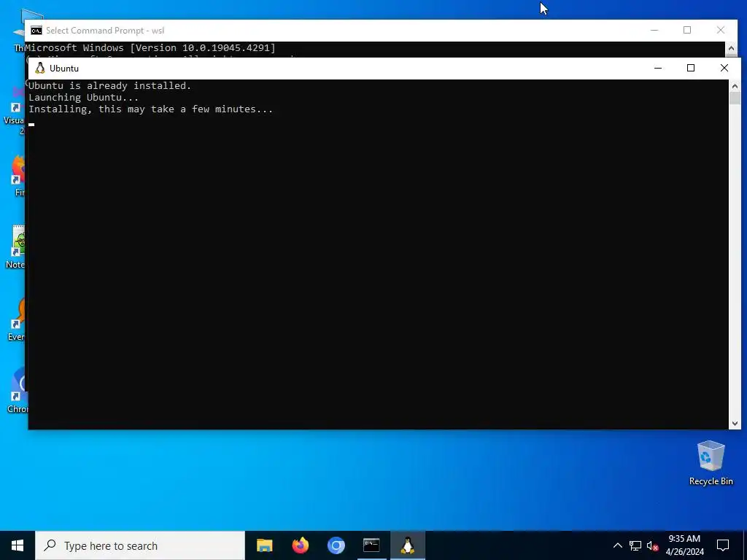
Task: Open the Recycle Bin desktop icon
Action: click(x=711, y=463)
